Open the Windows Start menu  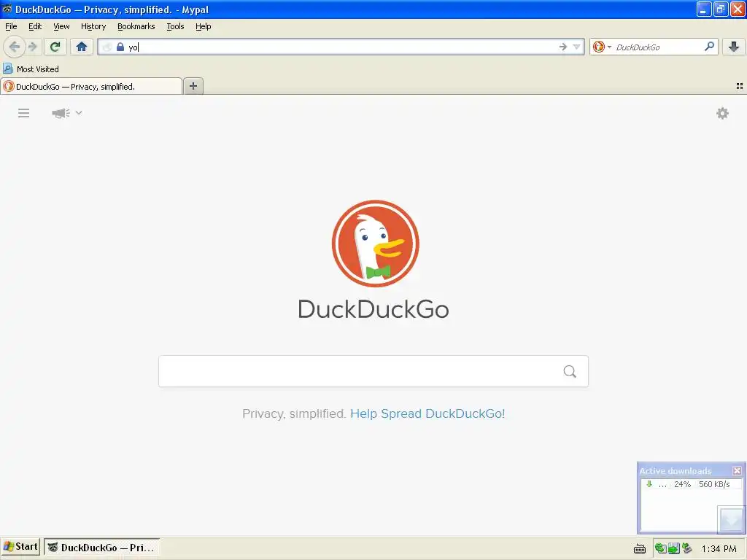[x=20, y=547]
